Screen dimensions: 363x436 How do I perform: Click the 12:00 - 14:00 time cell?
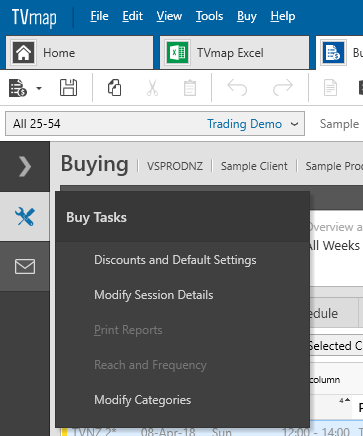[x=316, y=432]
